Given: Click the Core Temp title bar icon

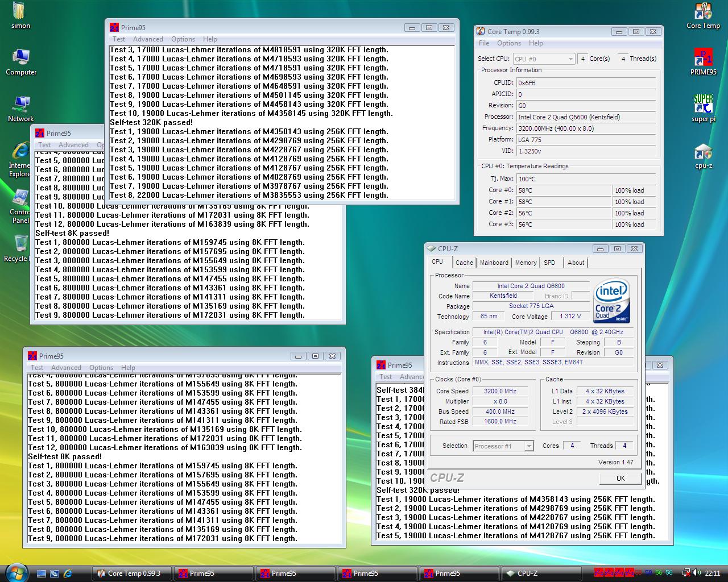Looking at the screenshot, I should (x=481, y=31).
